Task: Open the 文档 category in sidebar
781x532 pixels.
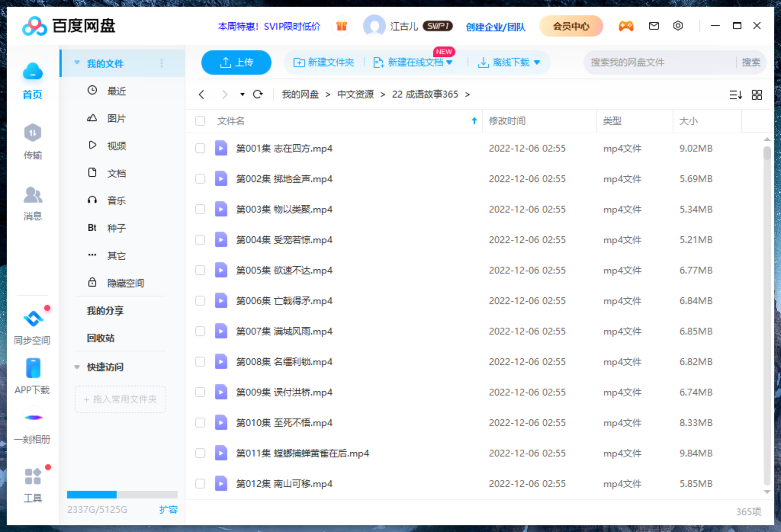Action: (x=116, y=173)
